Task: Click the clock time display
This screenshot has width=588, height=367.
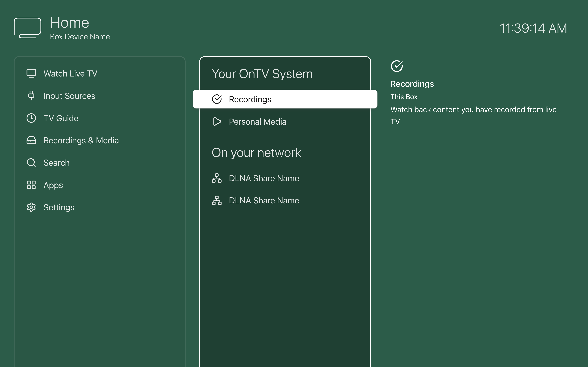Action: pos(533,28)
